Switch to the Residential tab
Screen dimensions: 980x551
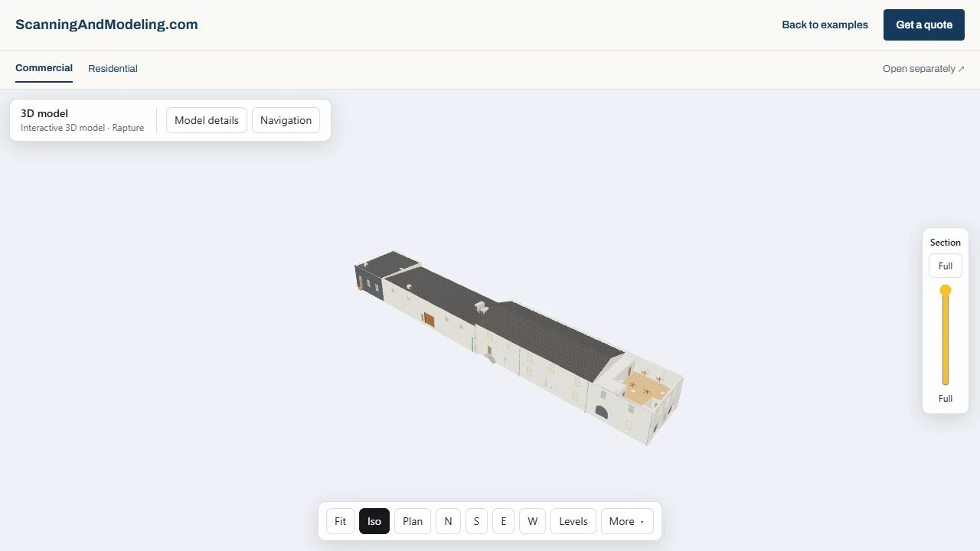click(x=113, y=68)
